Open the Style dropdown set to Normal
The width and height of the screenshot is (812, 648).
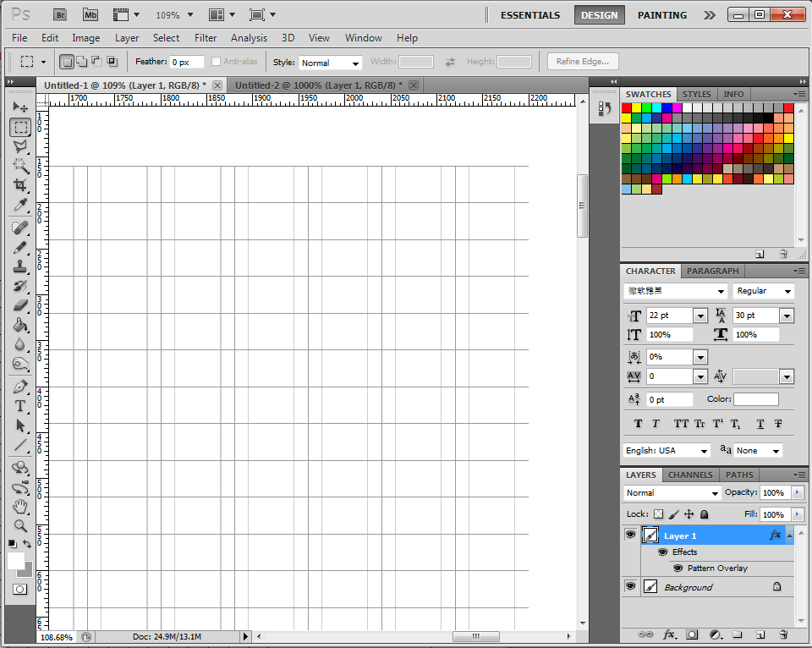coord(330,63)
